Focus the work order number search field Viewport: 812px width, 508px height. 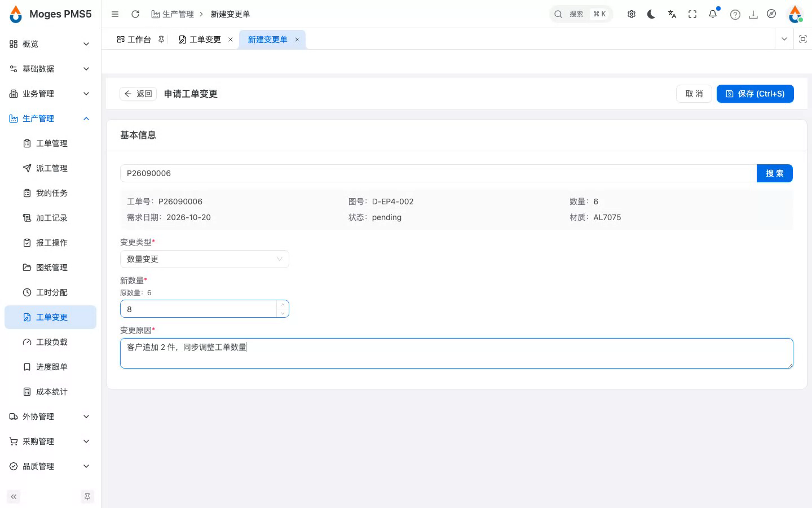438,173
